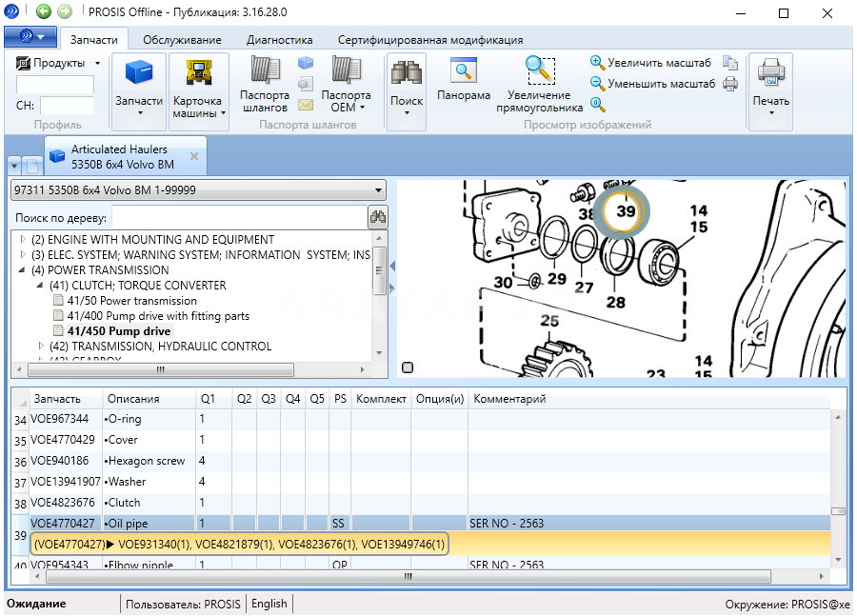The width and height of the screenshot is (857, 616).
Task: Open the 97311 5350B 6x4 Volvo BM combo box
Action: click(x=198, y=190)
